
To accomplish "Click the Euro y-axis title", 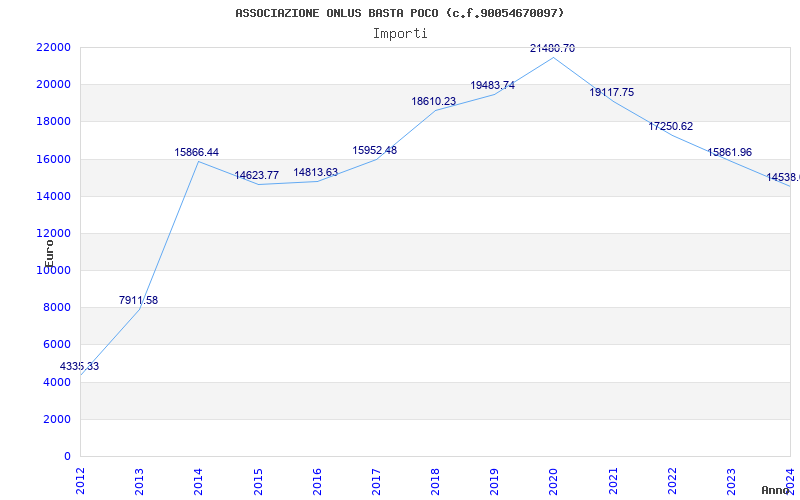I will (x=49, y=254).
